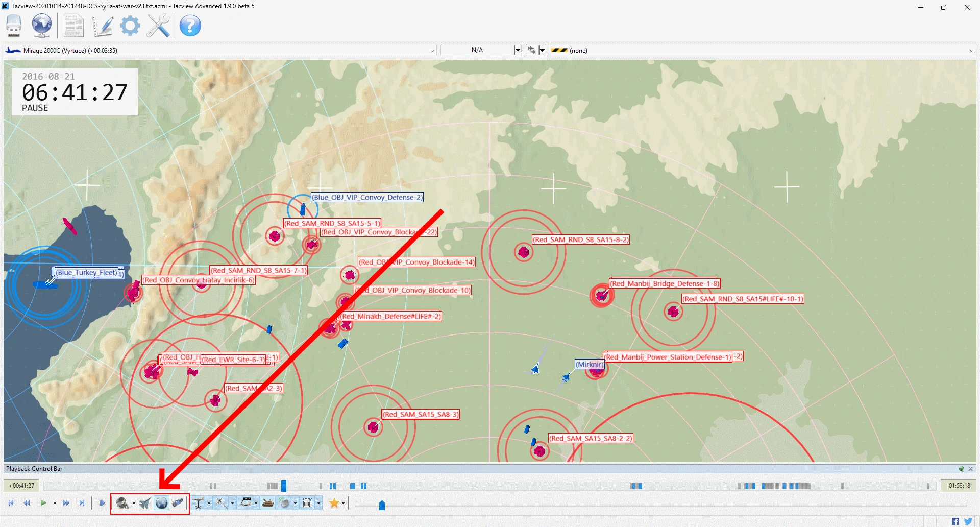Toggle the aircraft labels display button
The image size is (980, 527).
[x=246, y=504]
